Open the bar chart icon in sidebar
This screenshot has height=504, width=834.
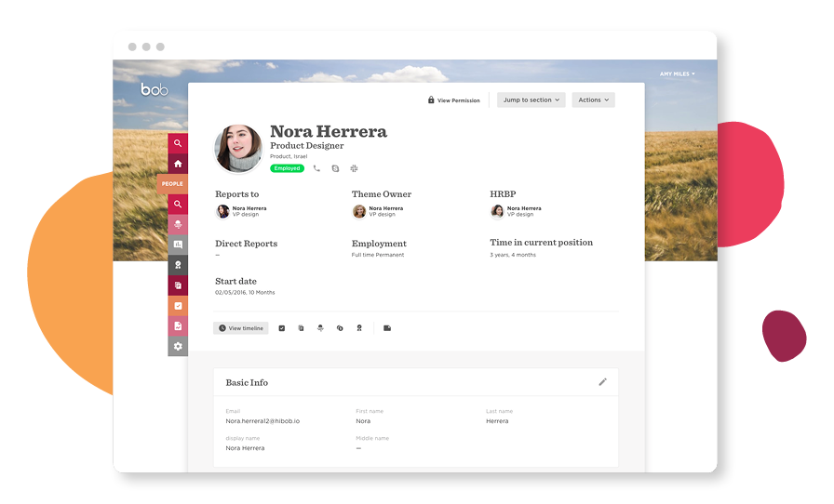(x=178, y=245)
